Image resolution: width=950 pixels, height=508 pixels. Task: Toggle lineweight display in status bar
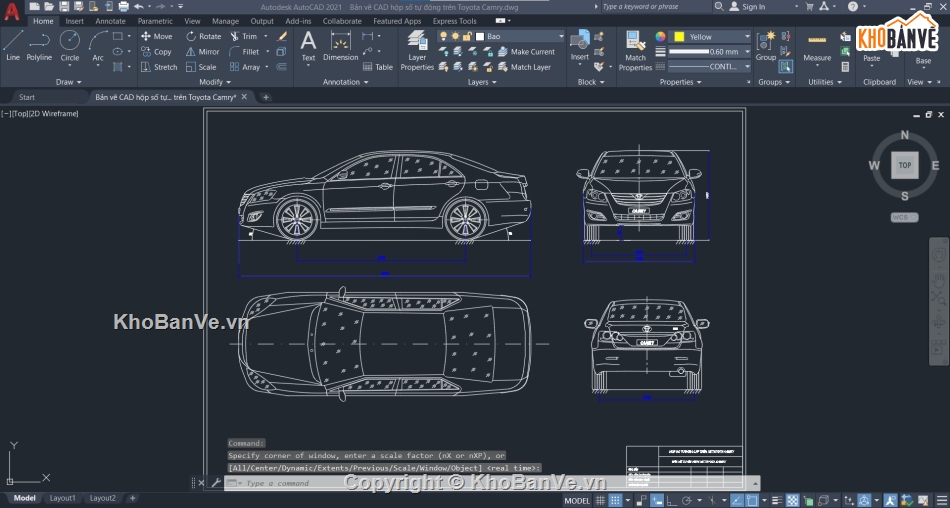pyautogui.click(x=777, y=500)
